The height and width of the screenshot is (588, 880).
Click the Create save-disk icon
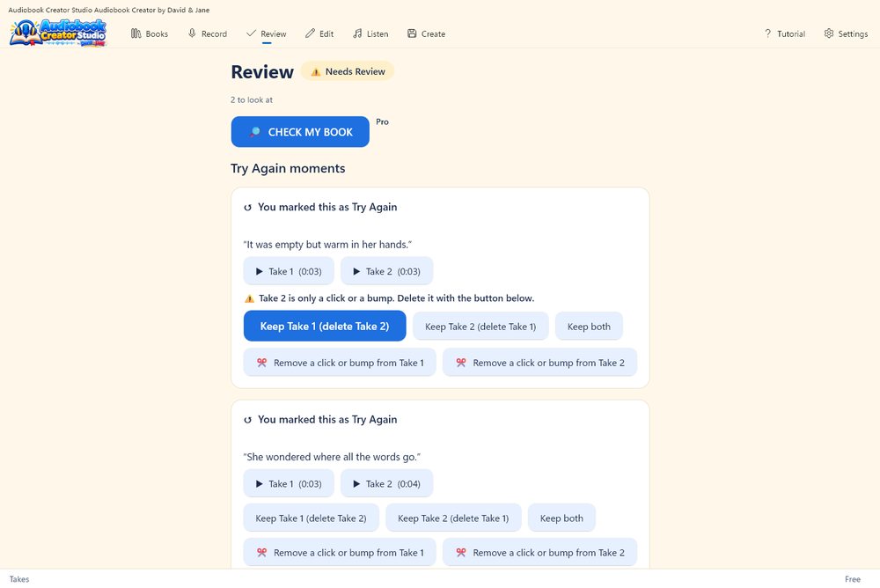tap(412, 33)
